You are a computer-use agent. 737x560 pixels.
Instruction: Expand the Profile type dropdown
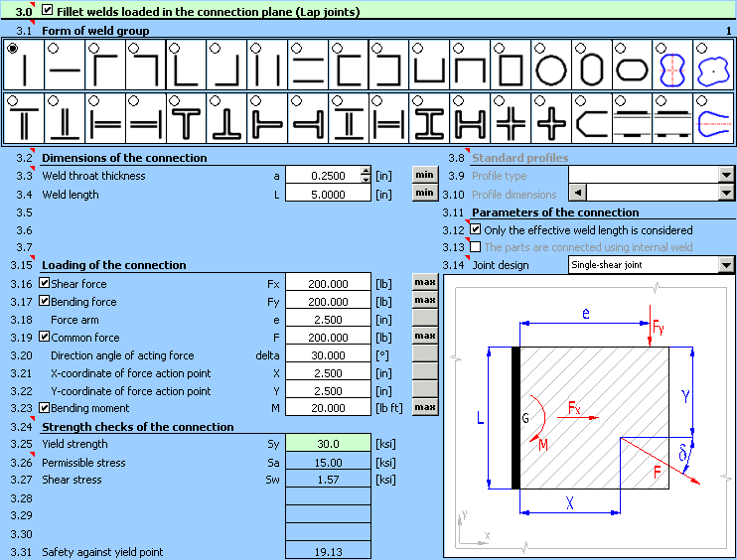point(726,176)
